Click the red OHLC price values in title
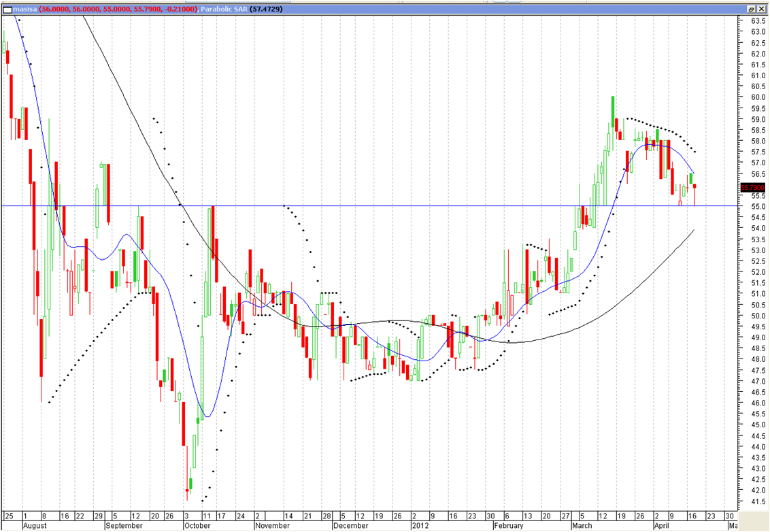The image size is (770, 532). click(118, 9)
